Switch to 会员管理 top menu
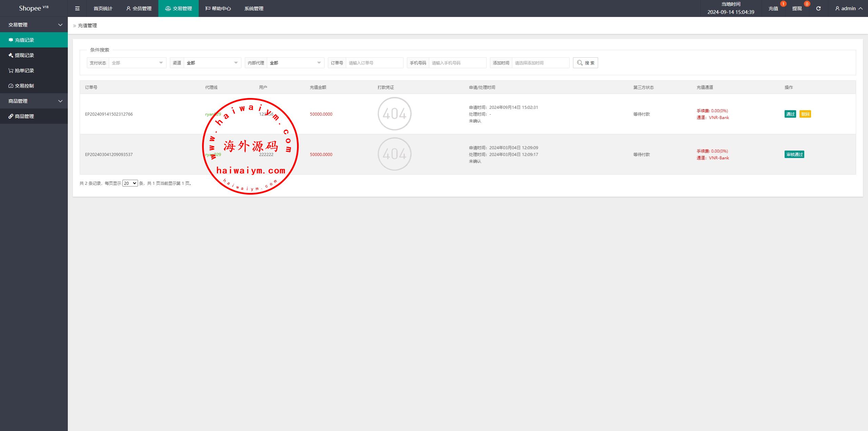868x431 pixels. (139, 8)
